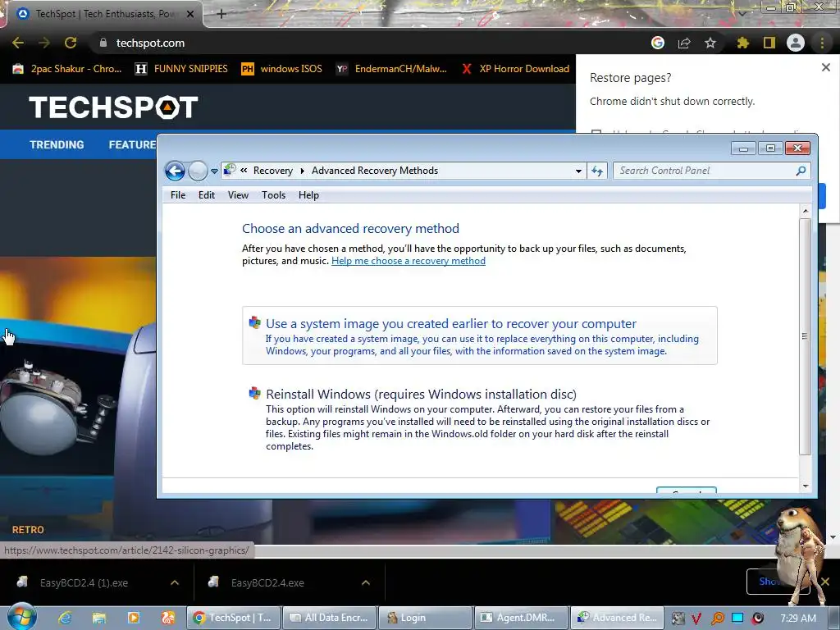Open the EasyBCD2.4.exe downloaded file

267,583
